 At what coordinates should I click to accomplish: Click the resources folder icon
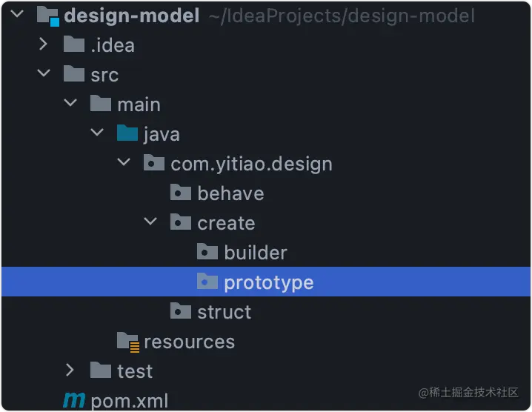(128, 342)
